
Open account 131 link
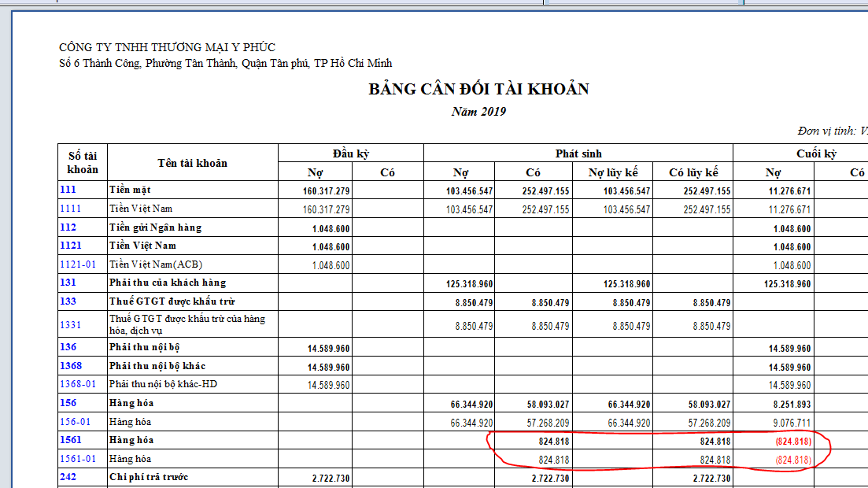67,283
